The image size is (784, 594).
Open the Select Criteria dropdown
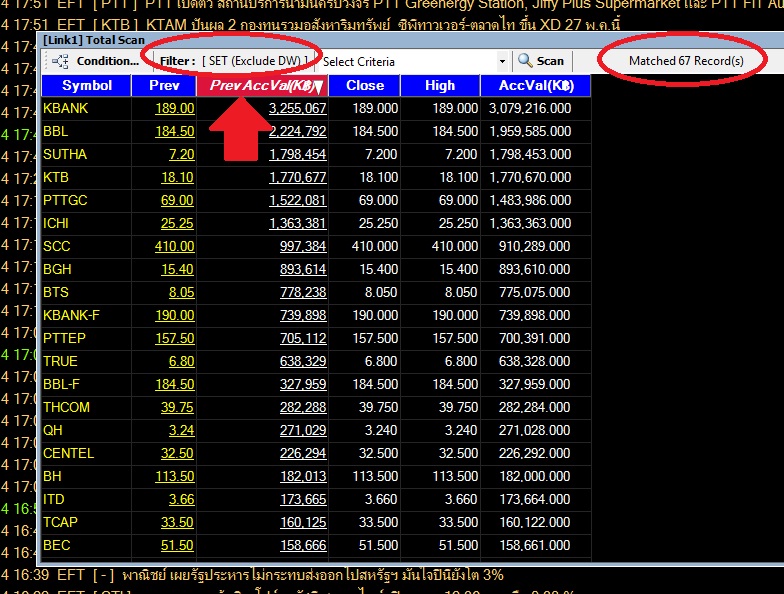point(415,62)
